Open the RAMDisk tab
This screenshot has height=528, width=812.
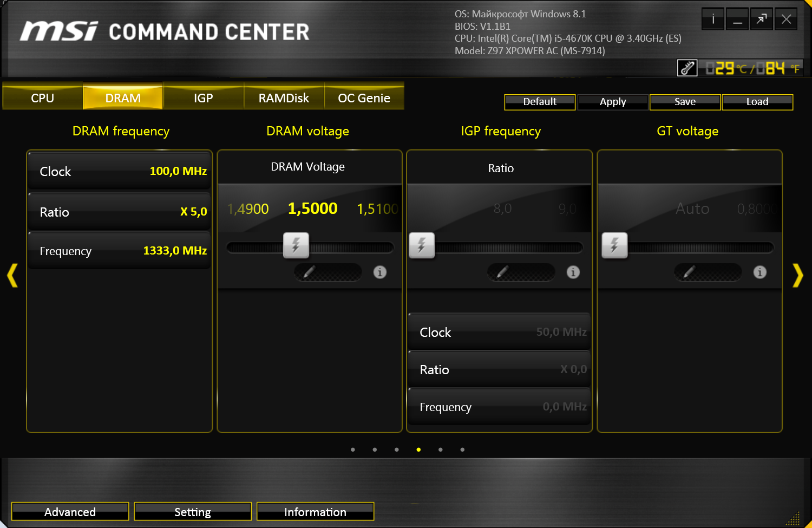click(x=284, y=97)
